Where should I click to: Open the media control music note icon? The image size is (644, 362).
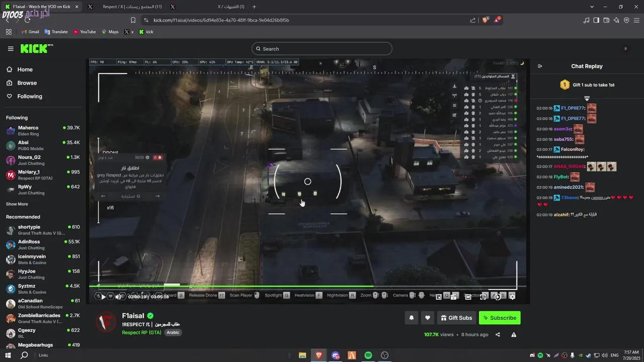[x=586, y=20]
